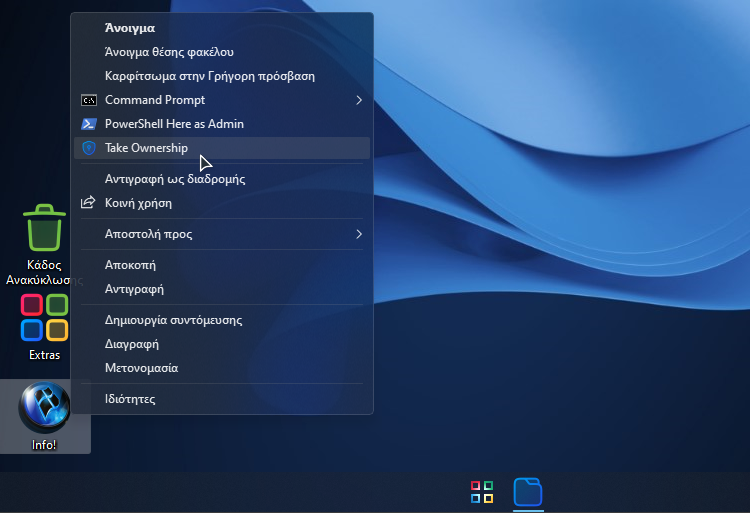Open File Explorer from the taskbar
This screenshot has width=750, height=513.
528,492
